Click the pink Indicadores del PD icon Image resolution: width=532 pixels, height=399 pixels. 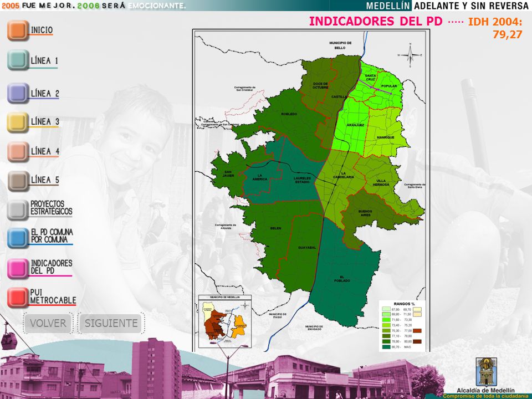(x=18, y=269)
